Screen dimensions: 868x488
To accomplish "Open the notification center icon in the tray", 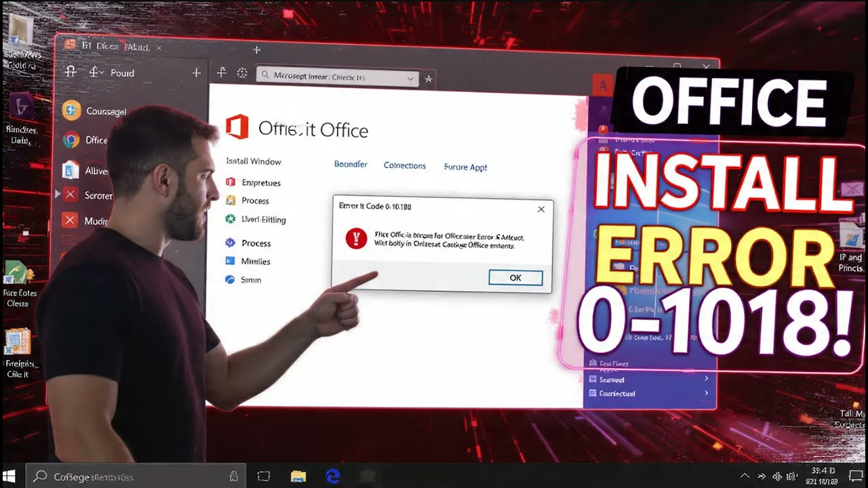I will pyautogui.click(x=855, y=476).
